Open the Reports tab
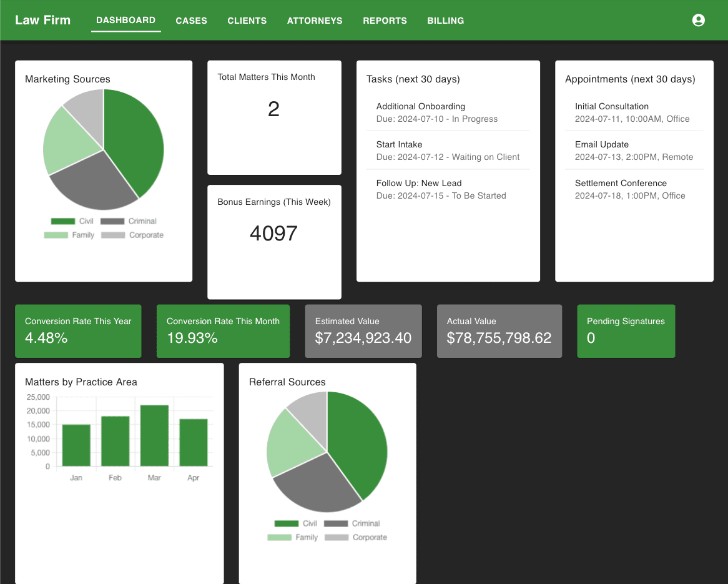The height and width of the screenshot is (584, 728). point(385,21)
